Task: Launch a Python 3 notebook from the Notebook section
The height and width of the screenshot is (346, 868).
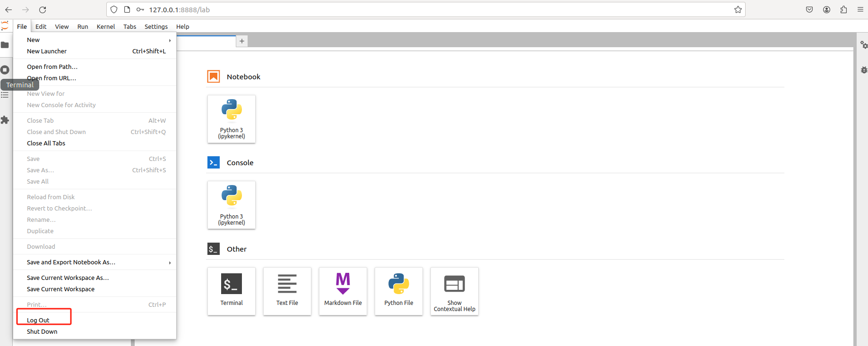Action: [232, 119]
